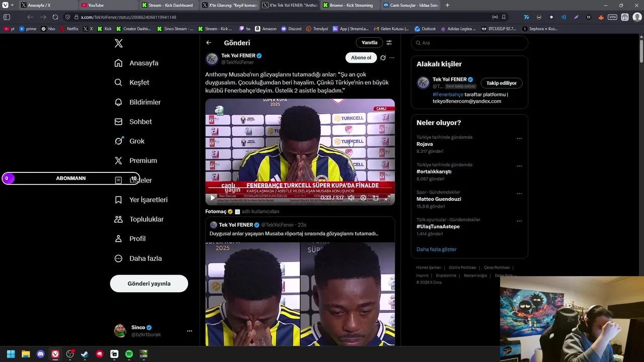
Task: Open Sohbet messages
Action: (x=133, y=122)
